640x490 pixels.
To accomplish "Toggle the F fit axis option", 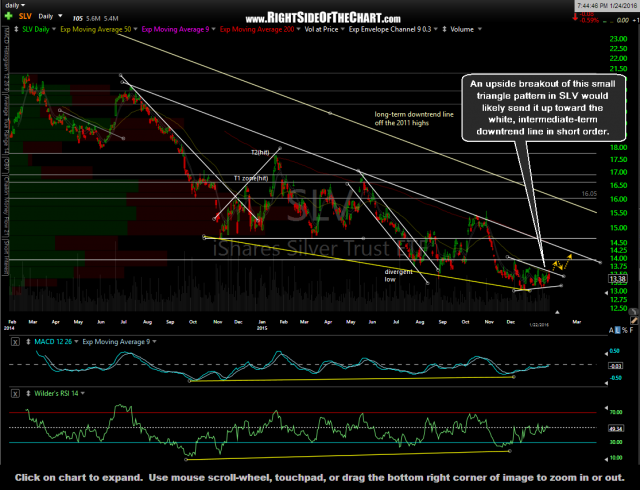I will (x=631, y=330).
